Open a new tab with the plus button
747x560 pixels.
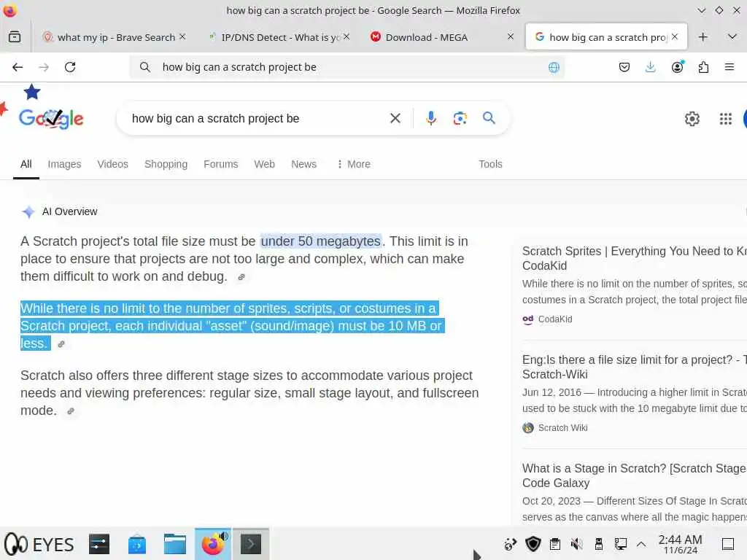(x=703, y=36)
